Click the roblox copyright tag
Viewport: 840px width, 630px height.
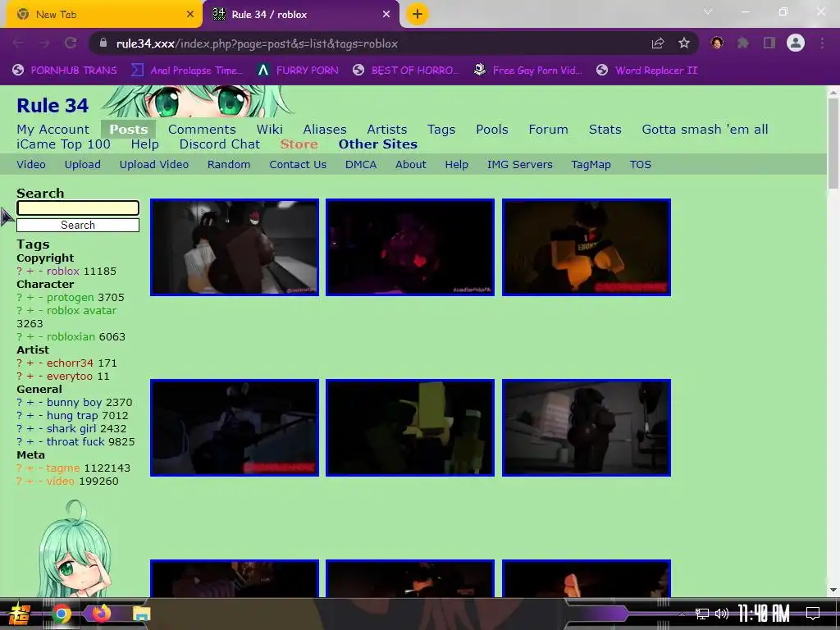[x=62, y=271]
